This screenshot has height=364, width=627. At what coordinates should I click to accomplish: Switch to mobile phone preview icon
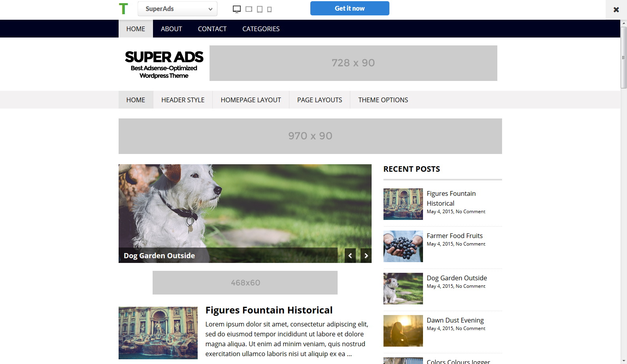pos(269,9)
